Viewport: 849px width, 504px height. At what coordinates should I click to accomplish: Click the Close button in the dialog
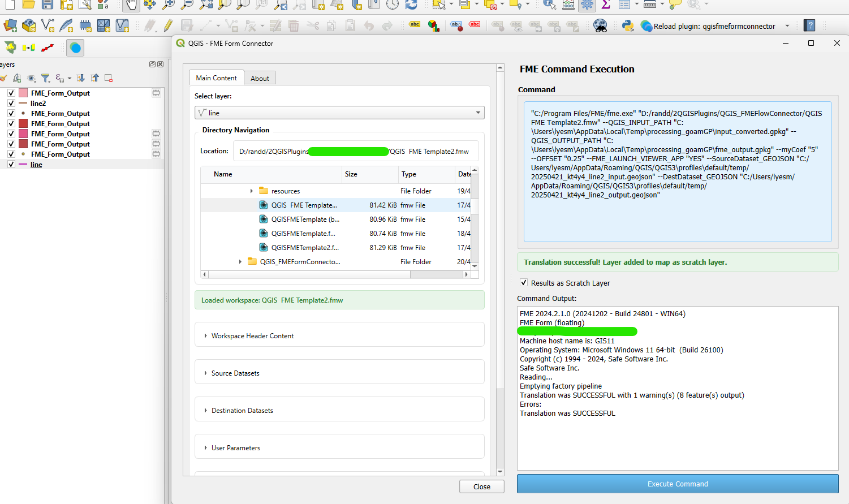coord(481,486)
